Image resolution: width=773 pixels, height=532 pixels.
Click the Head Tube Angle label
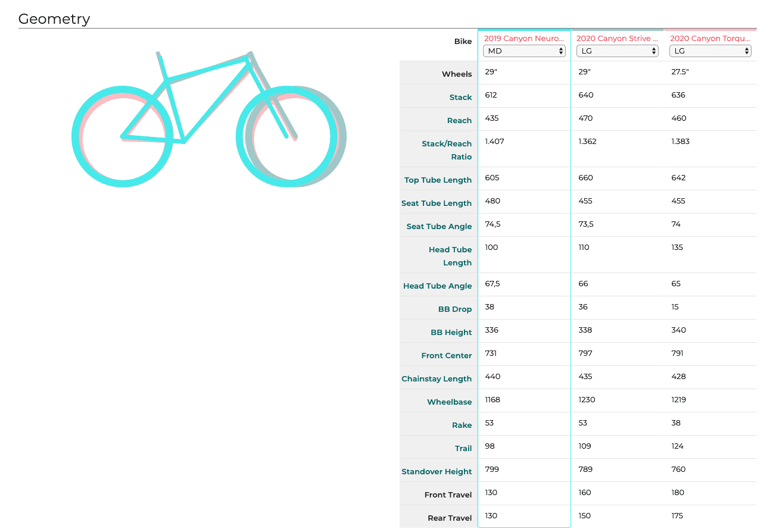437,286
